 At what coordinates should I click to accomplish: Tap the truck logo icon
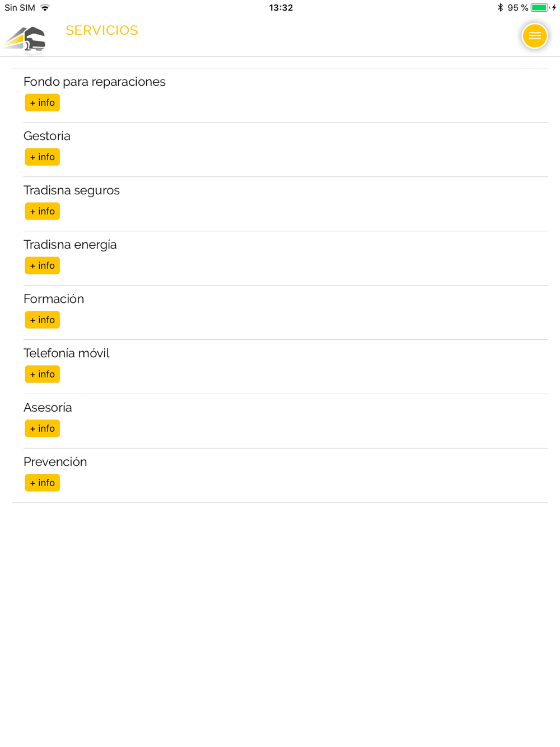pos(25,40)
